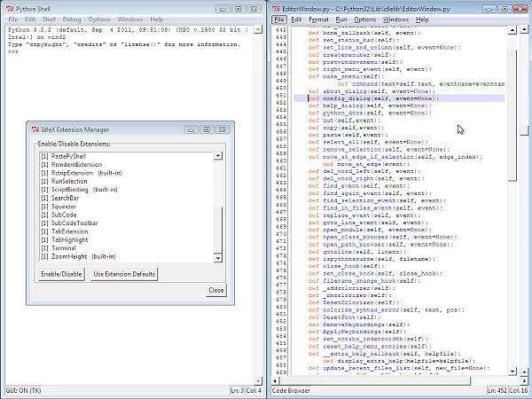Click GUI: ON (TK) status indicator

23,390
